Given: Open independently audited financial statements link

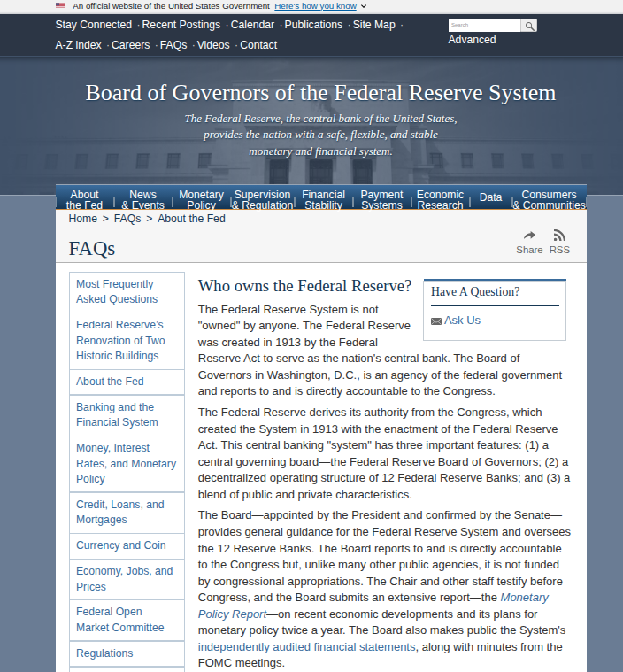Looking at the screenshot, I should [307, 647].
